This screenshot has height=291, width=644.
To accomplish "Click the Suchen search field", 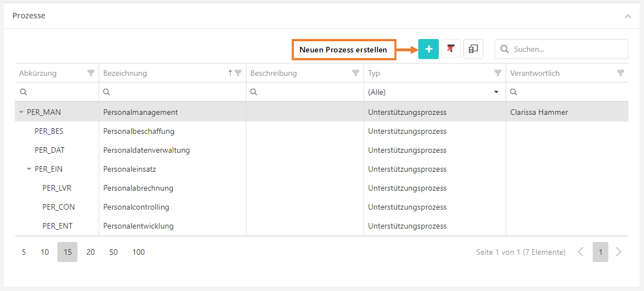I will click(x=569, y=49).
